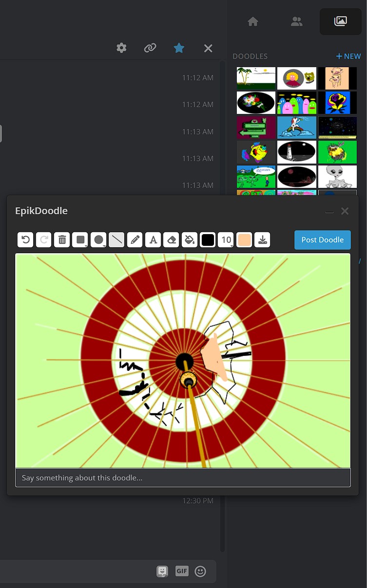Select the text tool
Viewport: 367px width, 588px height.
point(153,239)
